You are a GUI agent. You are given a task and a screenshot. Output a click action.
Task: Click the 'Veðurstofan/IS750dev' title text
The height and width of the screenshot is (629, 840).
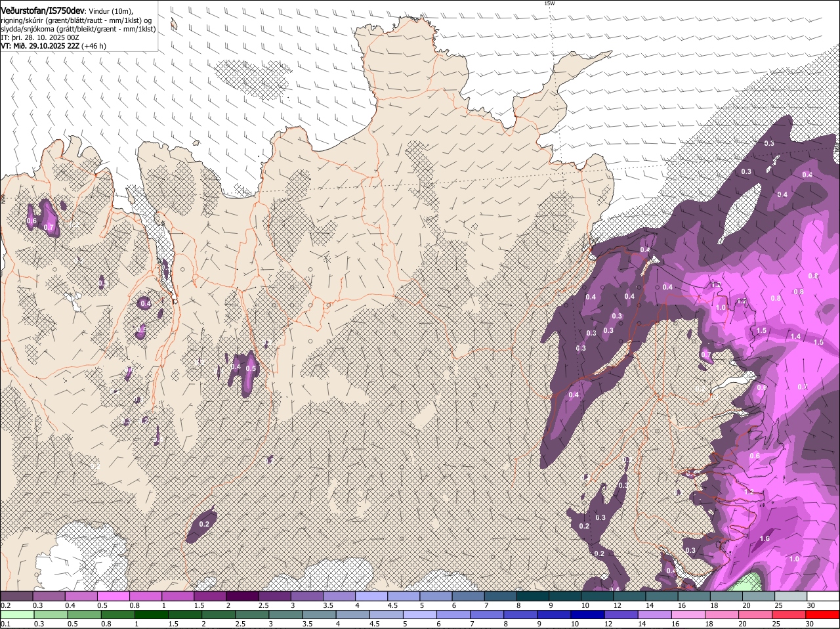43,11
